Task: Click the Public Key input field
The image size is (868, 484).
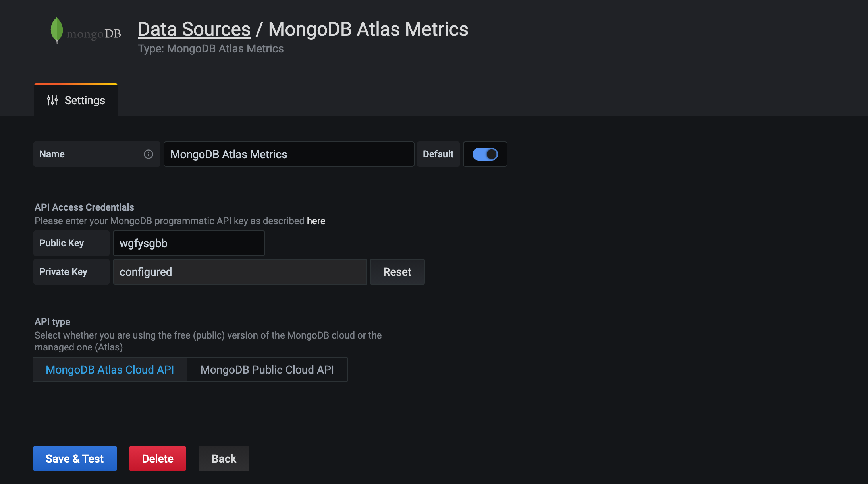Action: (188, 242)
